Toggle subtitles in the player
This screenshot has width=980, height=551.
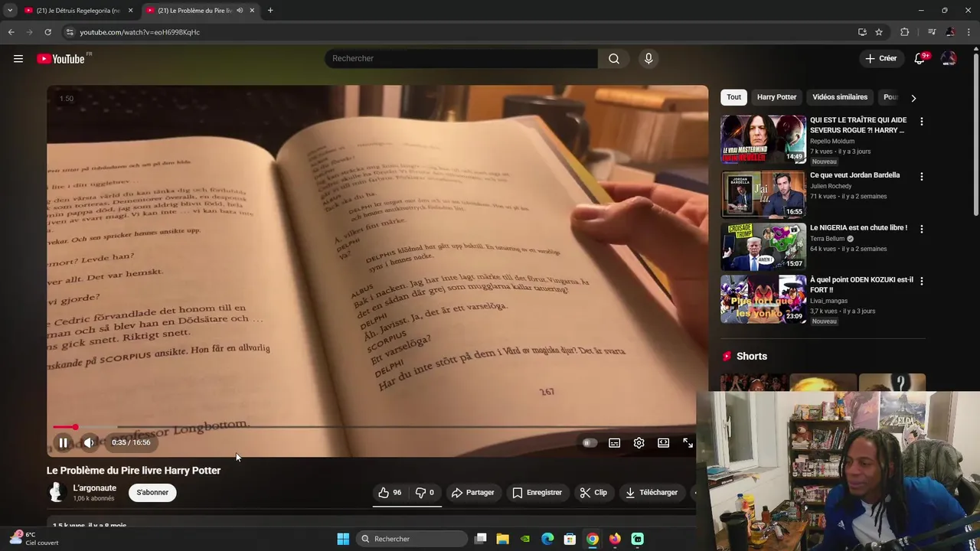coord(614,442)
